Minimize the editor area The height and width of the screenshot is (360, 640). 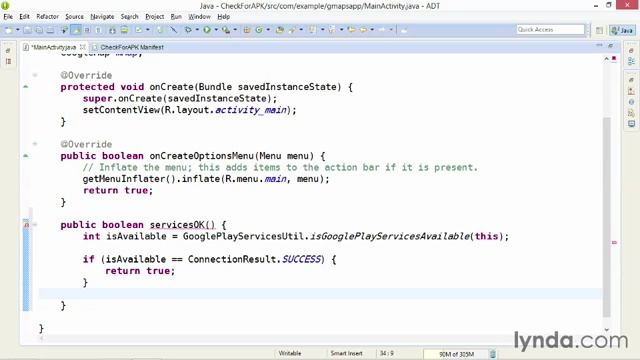point(599,45)
